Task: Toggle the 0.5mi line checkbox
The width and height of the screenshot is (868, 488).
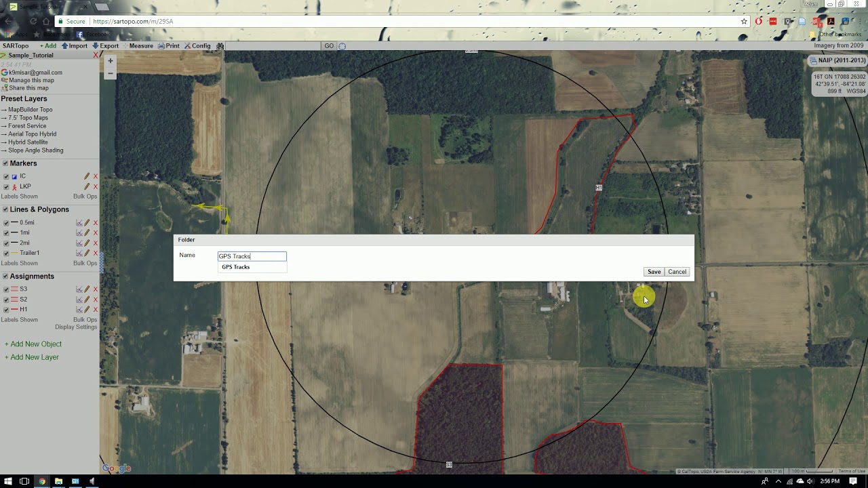Action: click(6, 222)
